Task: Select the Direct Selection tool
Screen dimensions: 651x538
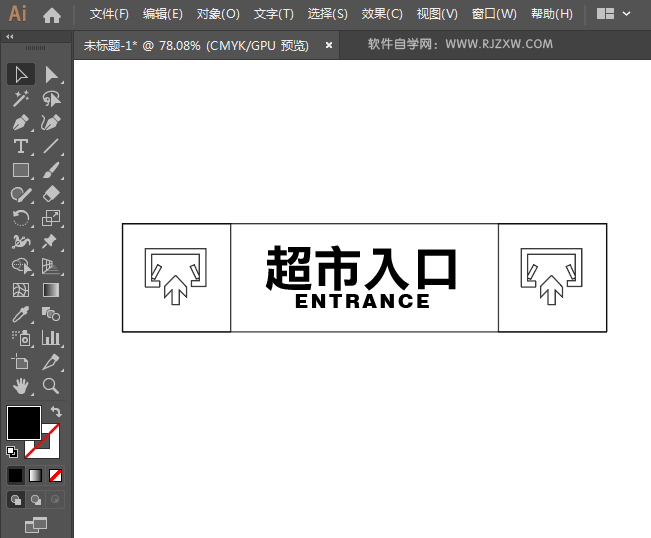Action: point(51,75)
